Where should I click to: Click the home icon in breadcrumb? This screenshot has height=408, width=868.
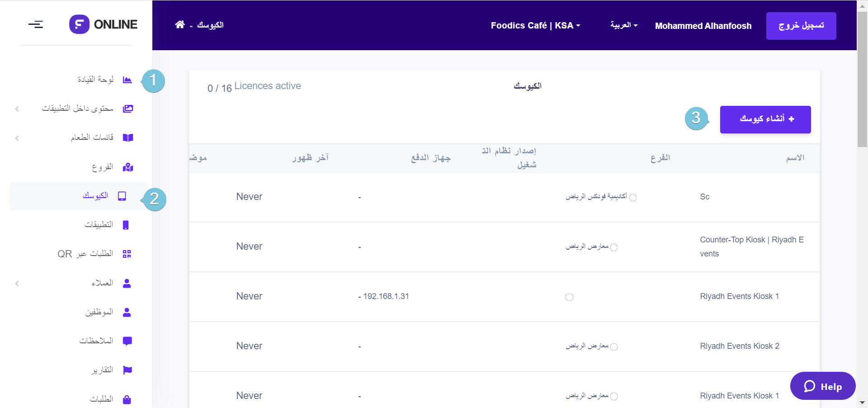[x=180, y=24]
